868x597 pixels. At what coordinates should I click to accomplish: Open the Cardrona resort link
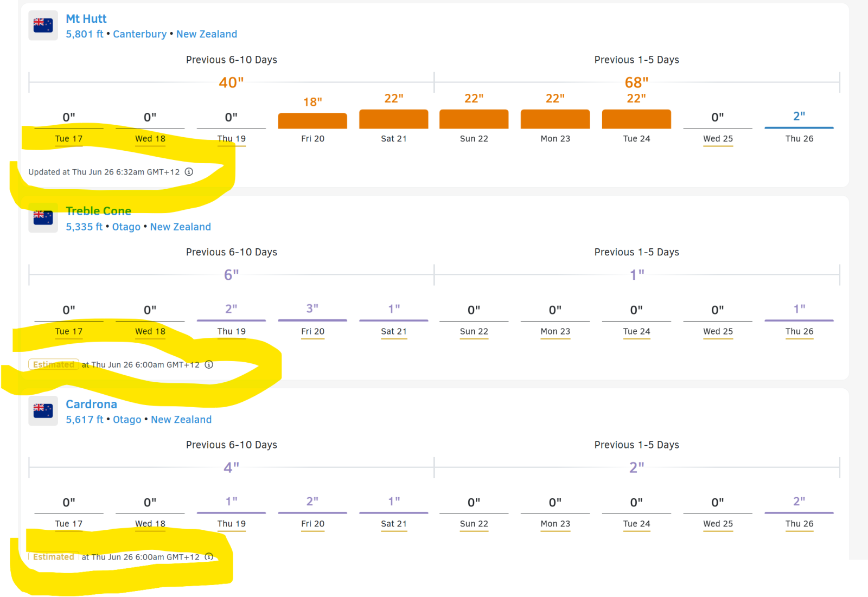(91, 404)
